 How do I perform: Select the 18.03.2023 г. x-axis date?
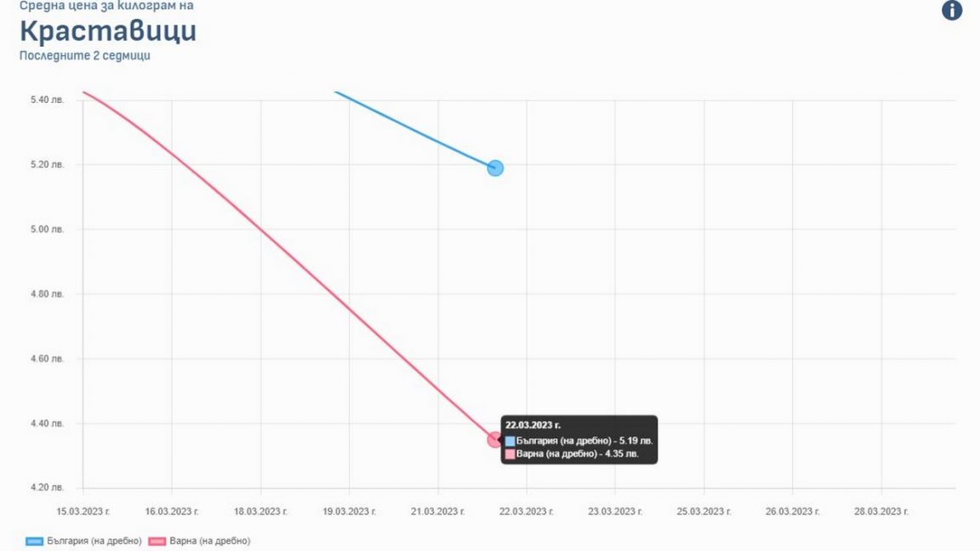pos(260,512)
